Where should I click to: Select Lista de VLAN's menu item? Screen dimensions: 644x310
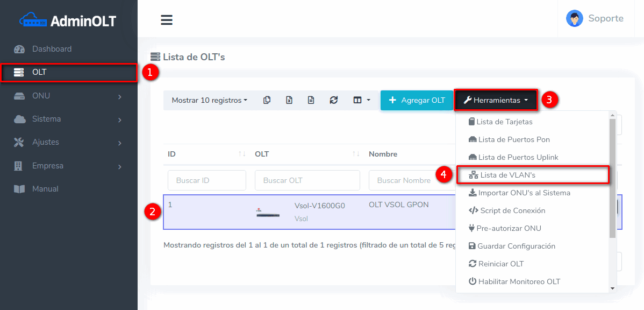click(507, 175)
